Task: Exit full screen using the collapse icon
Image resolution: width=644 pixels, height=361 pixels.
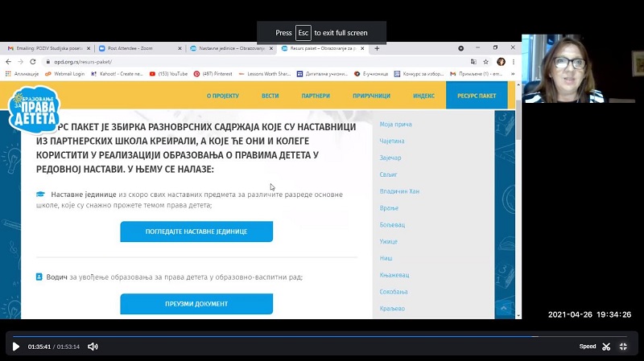Action: 623,347
